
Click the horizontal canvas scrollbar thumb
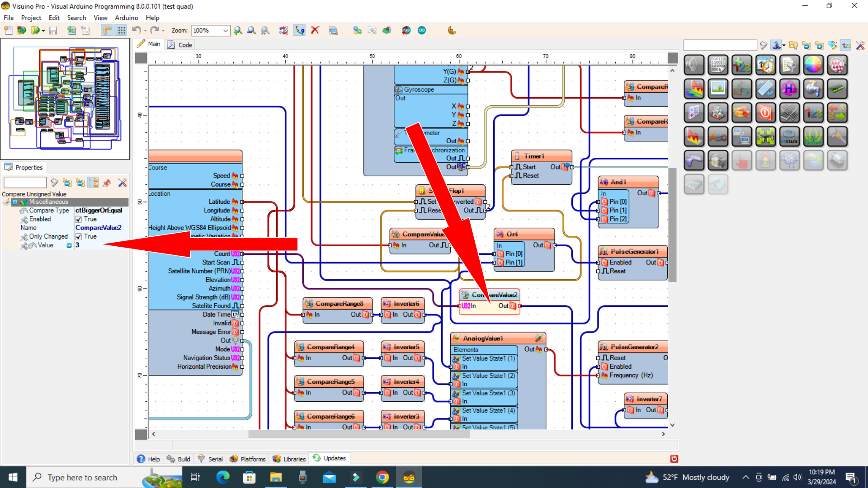tap(359, 434)
